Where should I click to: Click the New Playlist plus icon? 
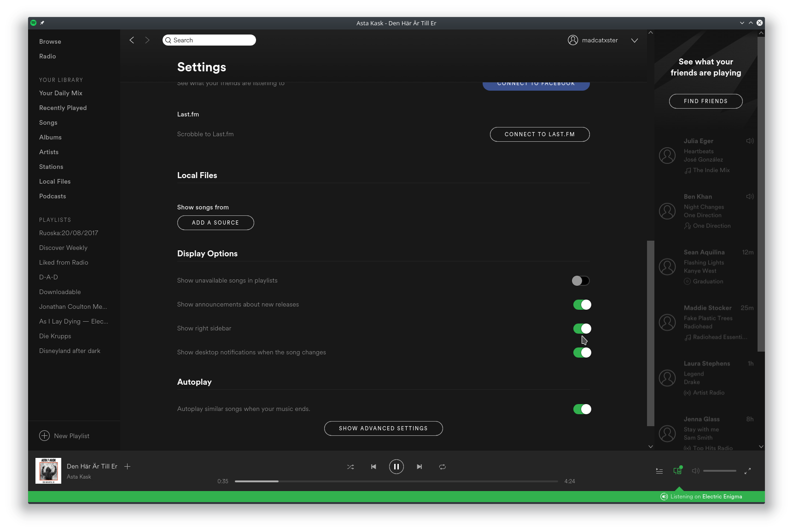tap(44, 435)
